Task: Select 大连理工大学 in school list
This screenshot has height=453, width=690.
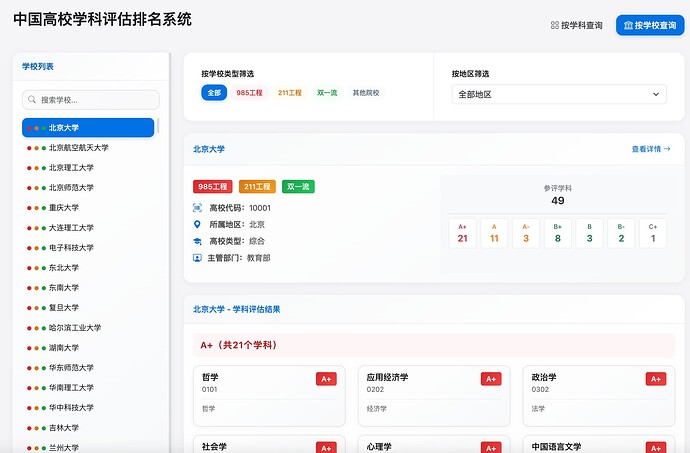Action: (x=88, y=228)
